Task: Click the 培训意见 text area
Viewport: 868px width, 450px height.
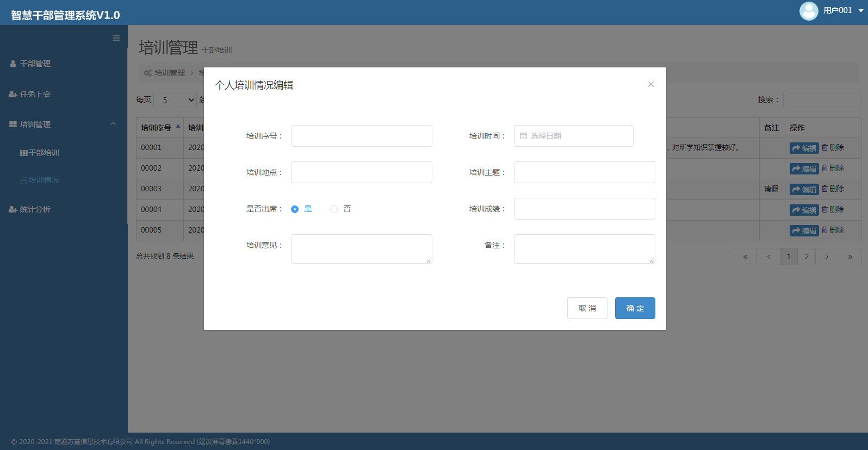Action: [x=361, y=249]
